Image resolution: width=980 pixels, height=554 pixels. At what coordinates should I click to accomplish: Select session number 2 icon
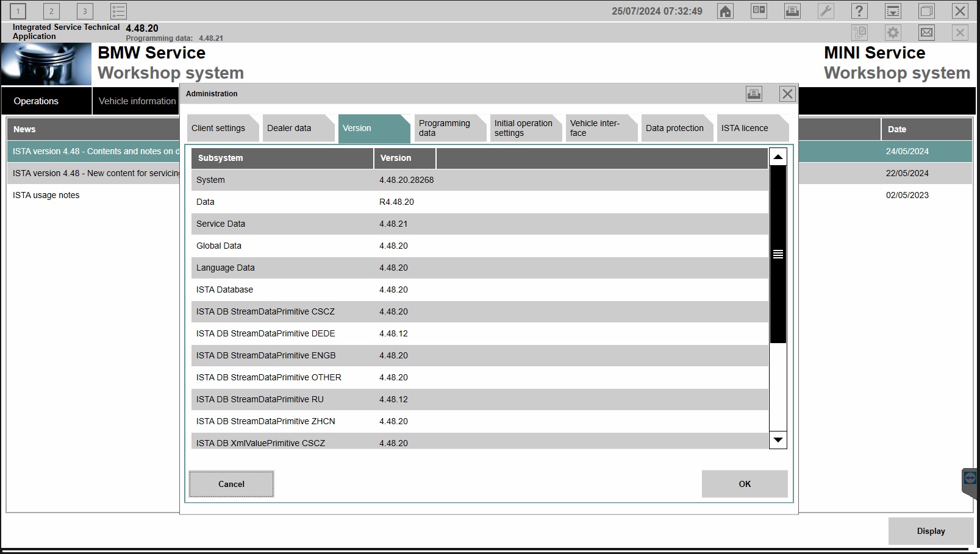tap(51, 11)
